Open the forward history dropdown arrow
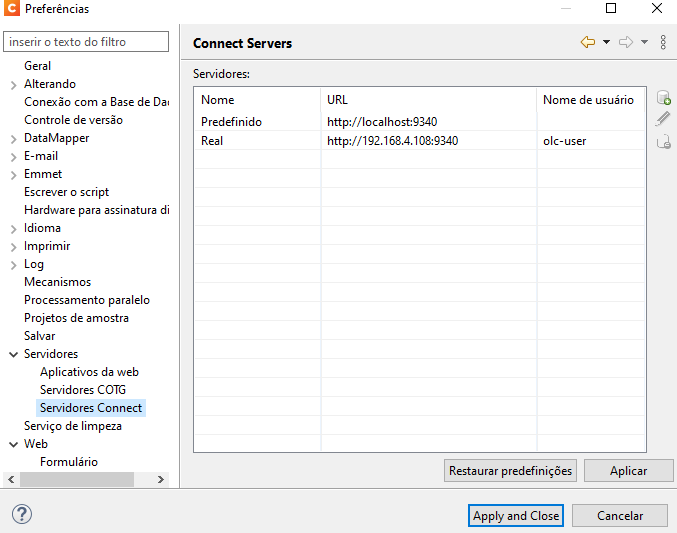The image size is (677, 533). tap(644, 42)
